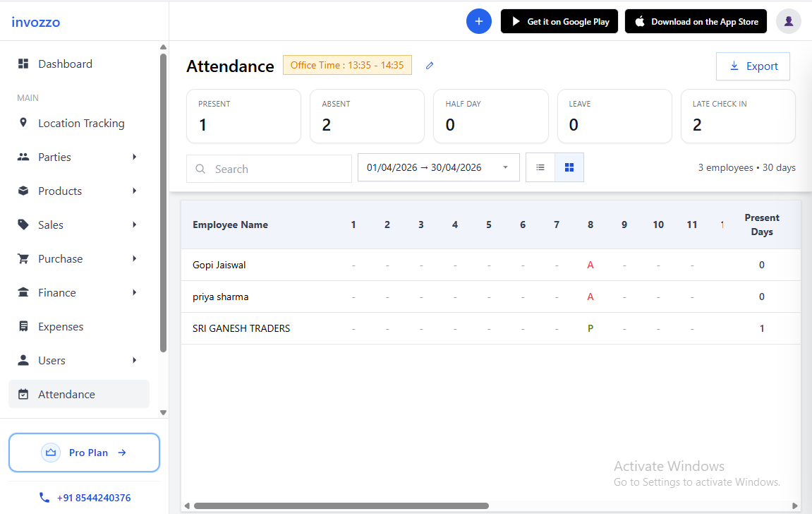This screenshot has height=514, width=812.
Task: Click the Pro Plan upgrade icon
Action: [x=50, y=453]
